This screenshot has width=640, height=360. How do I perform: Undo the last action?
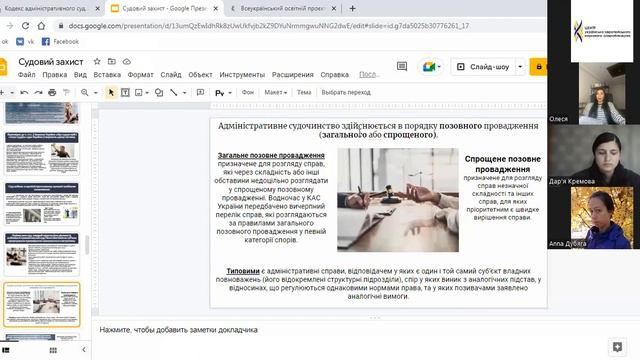(24, 93)
